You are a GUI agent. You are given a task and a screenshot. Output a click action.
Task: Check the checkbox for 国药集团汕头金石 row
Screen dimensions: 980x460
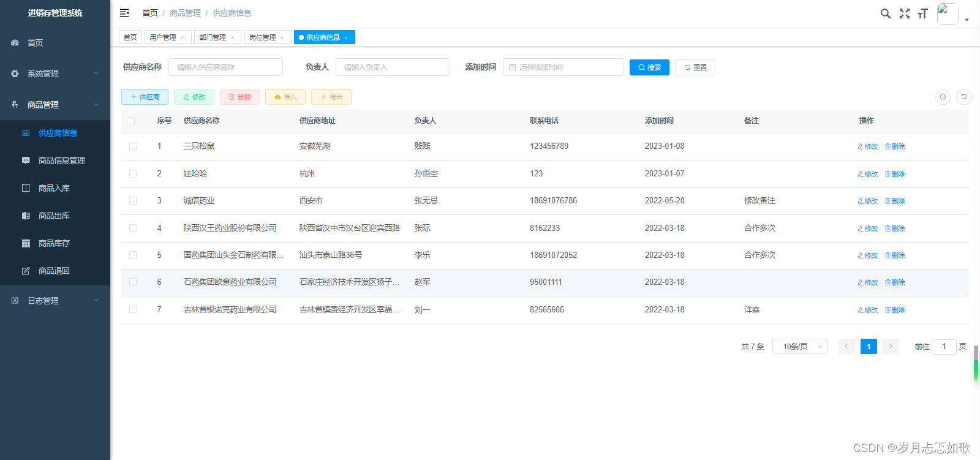pos(133,255)
